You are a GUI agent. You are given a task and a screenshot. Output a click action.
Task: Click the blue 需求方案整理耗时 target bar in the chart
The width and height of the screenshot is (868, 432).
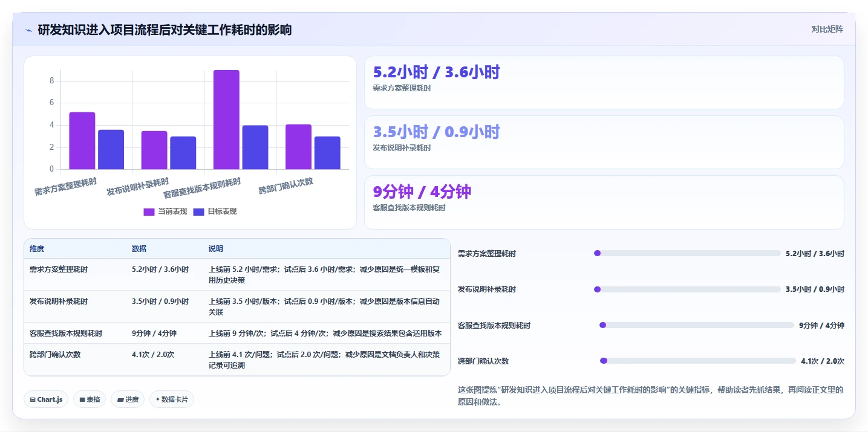click(111, 150)
